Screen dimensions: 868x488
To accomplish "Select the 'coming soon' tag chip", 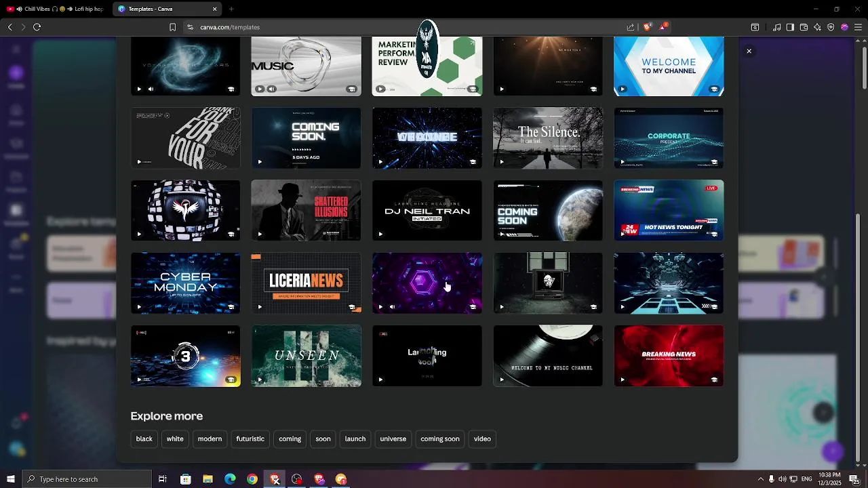I will pyautogui.click(x=440, y=439).
